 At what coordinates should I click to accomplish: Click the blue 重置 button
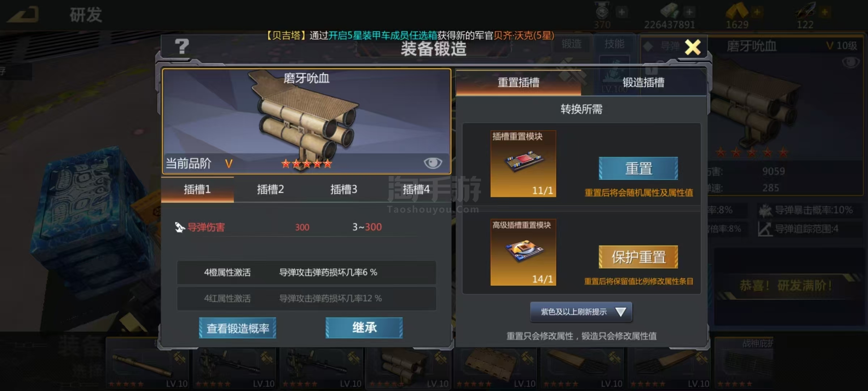[x=638, y=168]
